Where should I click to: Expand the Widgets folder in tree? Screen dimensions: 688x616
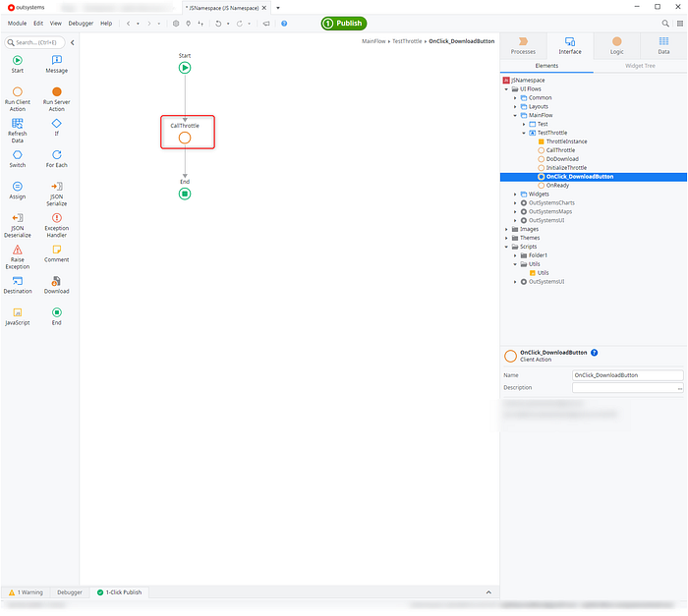515,195
